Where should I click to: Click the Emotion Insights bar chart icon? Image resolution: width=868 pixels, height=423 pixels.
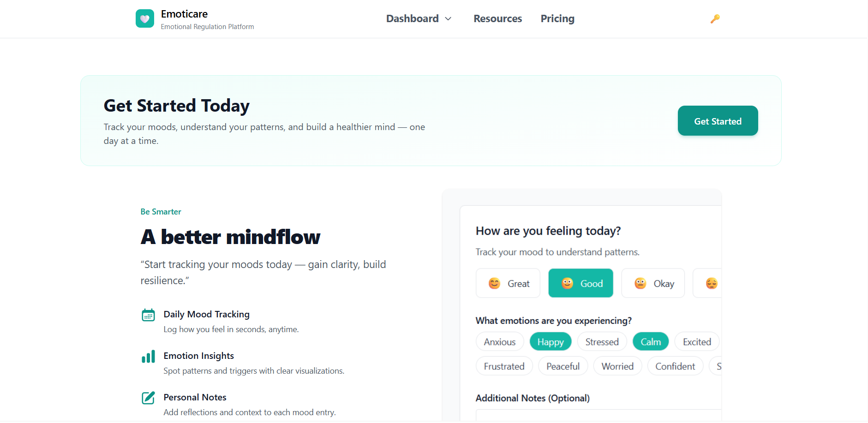point(148,356)
